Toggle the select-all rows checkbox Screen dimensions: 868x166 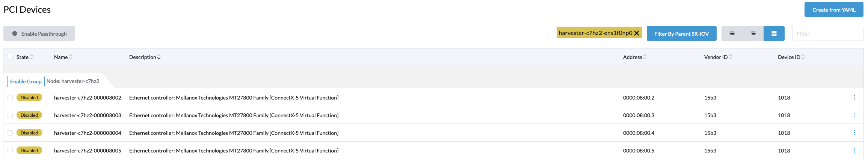point(10,57)
